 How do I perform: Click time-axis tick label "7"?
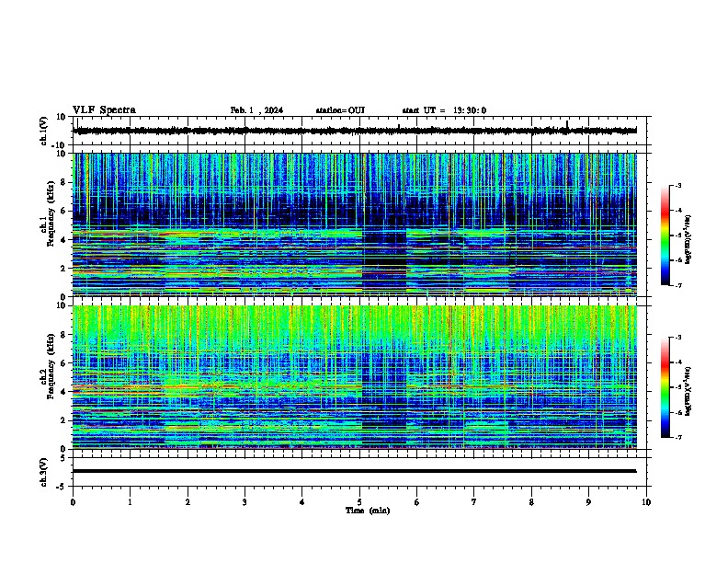[x=474, y=502]
